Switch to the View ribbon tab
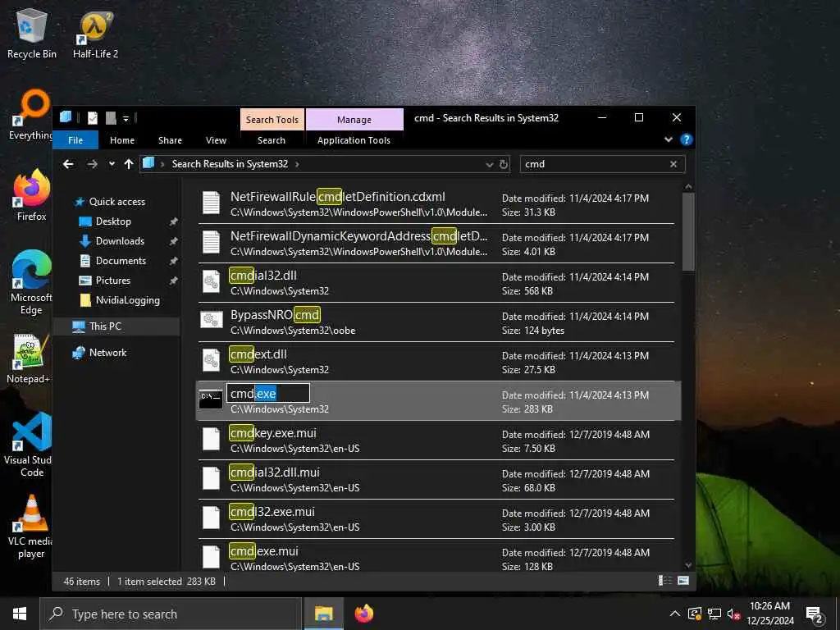This screenshot has height=630, width=840. click(216, 139)
